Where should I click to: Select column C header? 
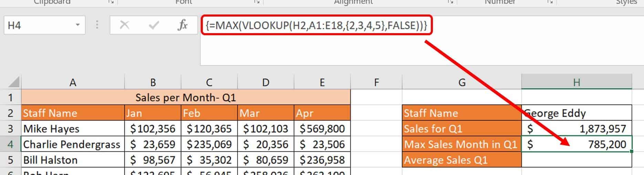[x=209, y=82]
